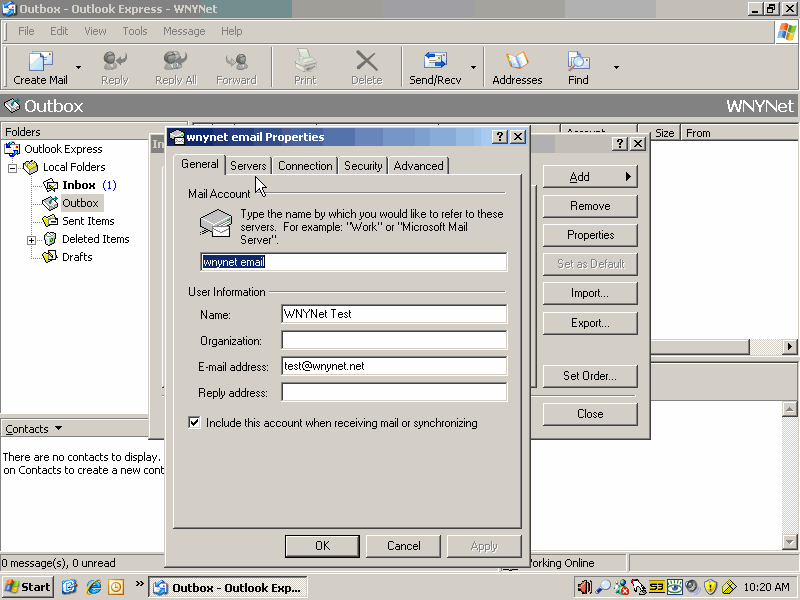
Task: Switch to the Servers tab
Action: [x=248, y=166]
